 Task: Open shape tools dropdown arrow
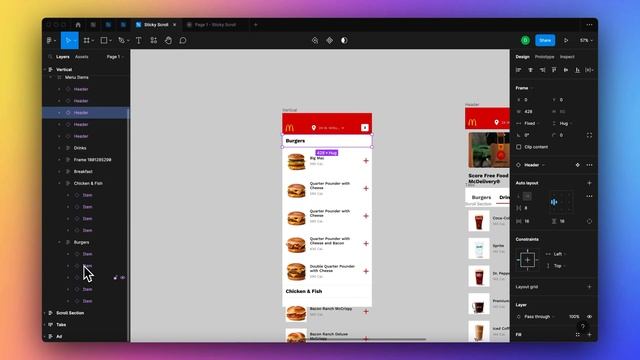coord(110,41)
